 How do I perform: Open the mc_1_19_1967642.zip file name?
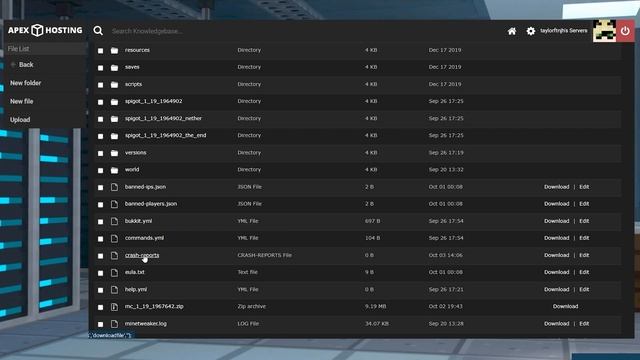(x=154, y=306)
